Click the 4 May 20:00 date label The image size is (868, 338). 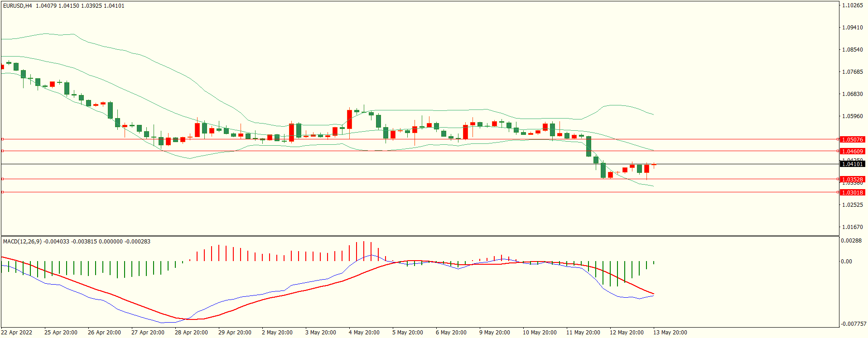364,333
